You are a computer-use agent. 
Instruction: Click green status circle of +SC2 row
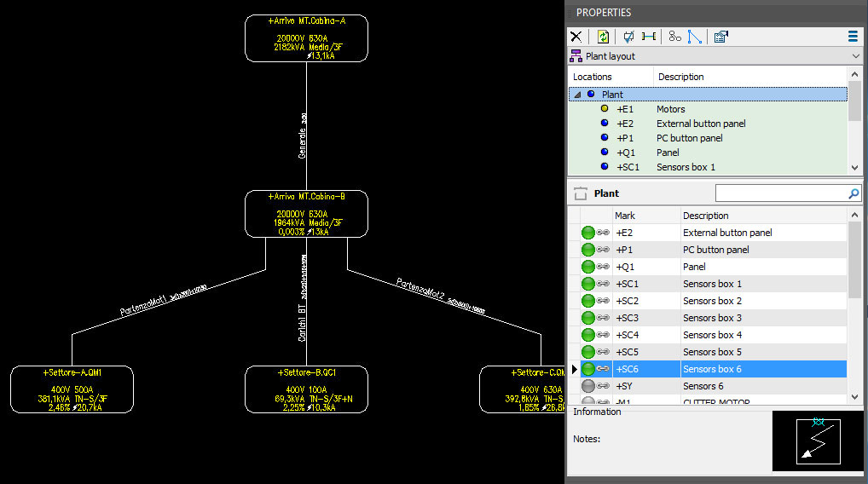tap(587, 301)
